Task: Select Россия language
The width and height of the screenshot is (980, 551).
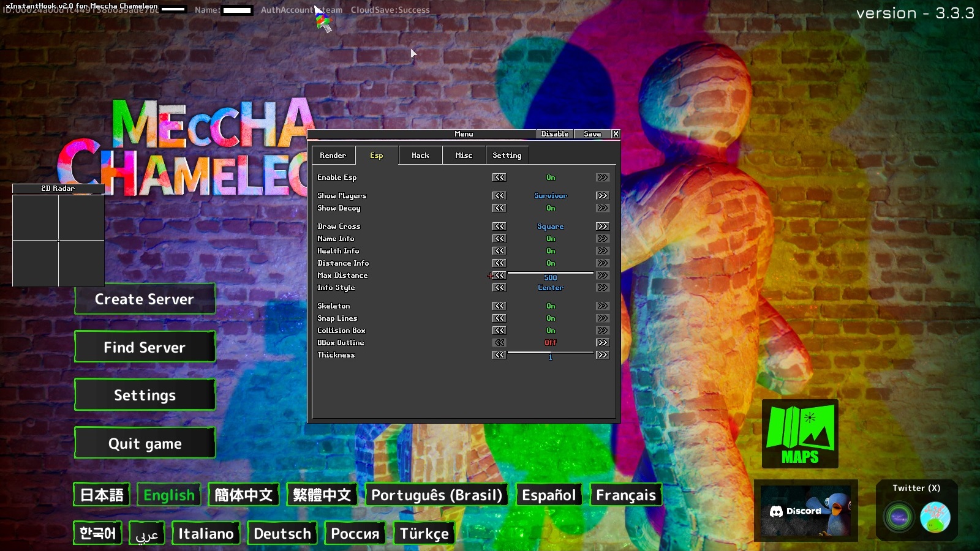Action: 355,533
